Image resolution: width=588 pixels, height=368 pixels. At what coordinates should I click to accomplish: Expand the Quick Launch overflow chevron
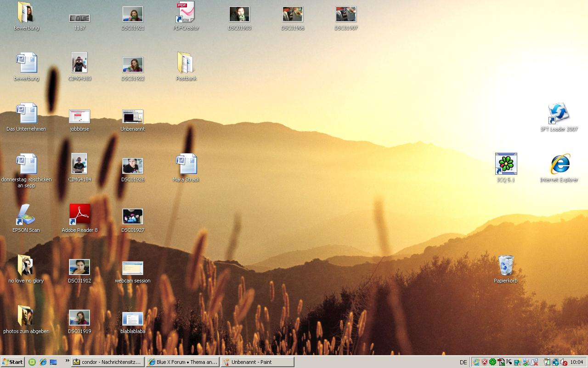67,361
